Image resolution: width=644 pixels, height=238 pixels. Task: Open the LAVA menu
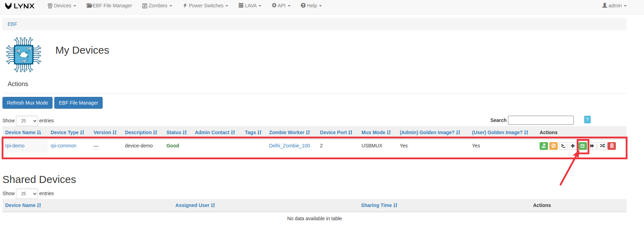pyautogui.click(x=250, y=6)
